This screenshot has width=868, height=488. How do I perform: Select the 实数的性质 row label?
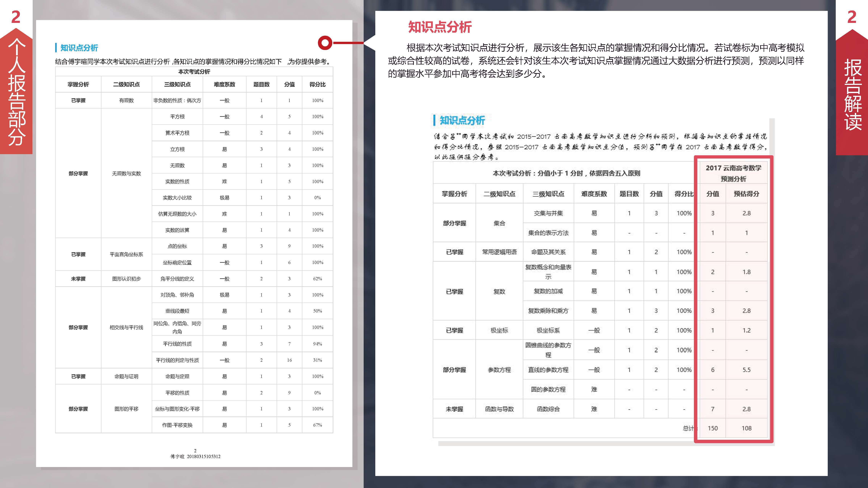click(x=177, y=182)
